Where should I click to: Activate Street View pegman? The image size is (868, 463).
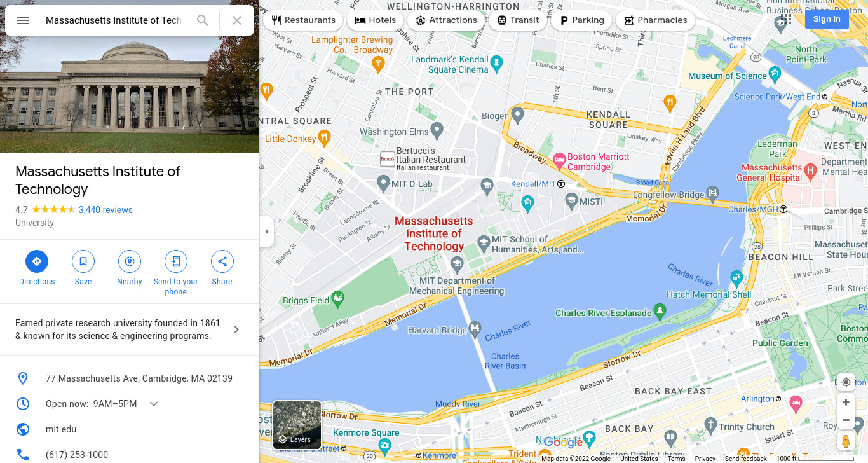point(846,440)
